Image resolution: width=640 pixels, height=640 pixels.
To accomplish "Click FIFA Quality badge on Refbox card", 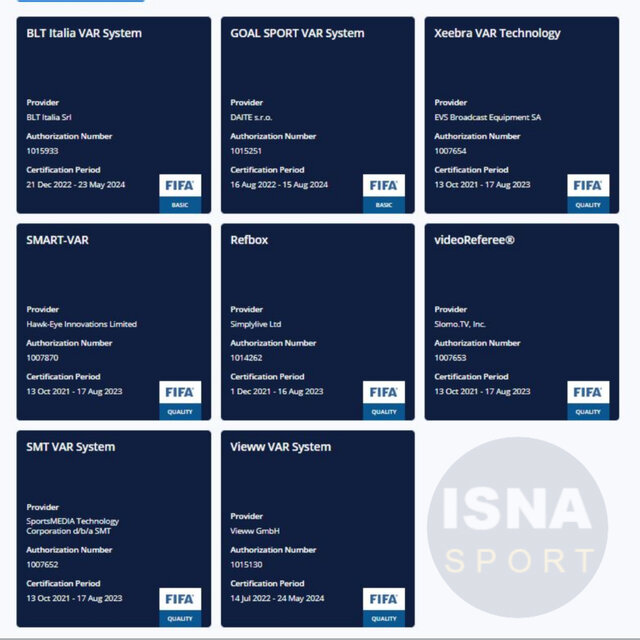I will point(384,400).
